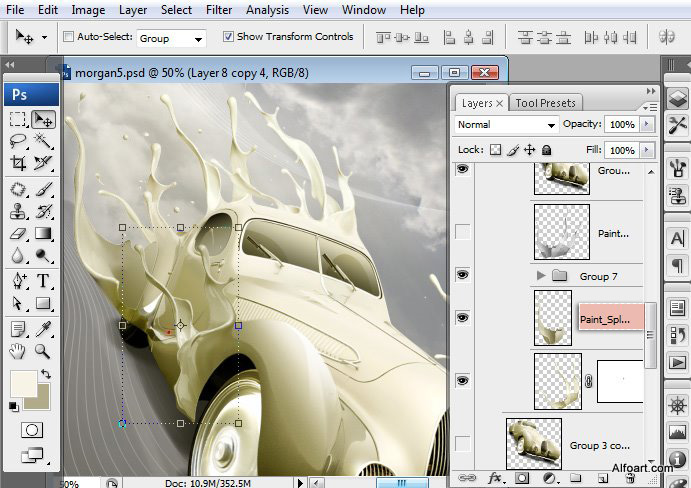
Task: Enable the Auto-Select checkbox
Action: 68,37
